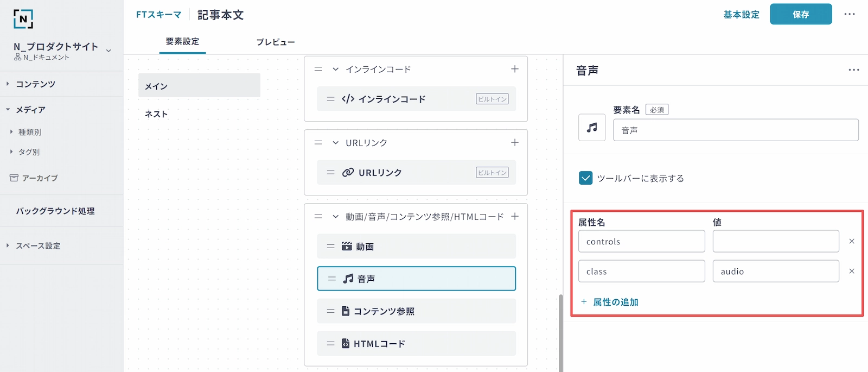
Task: Delete the class attribute row
Action: (851, 272)
